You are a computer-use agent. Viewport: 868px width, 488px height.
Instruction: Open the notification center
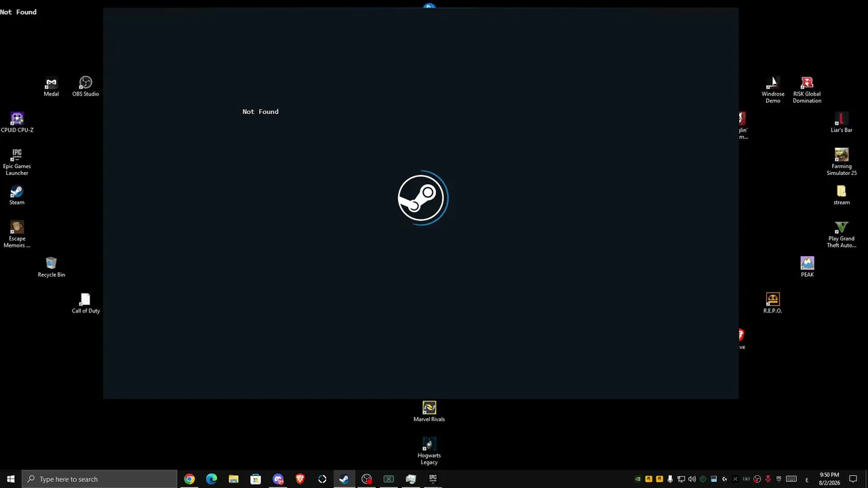(x=853, y=479)
